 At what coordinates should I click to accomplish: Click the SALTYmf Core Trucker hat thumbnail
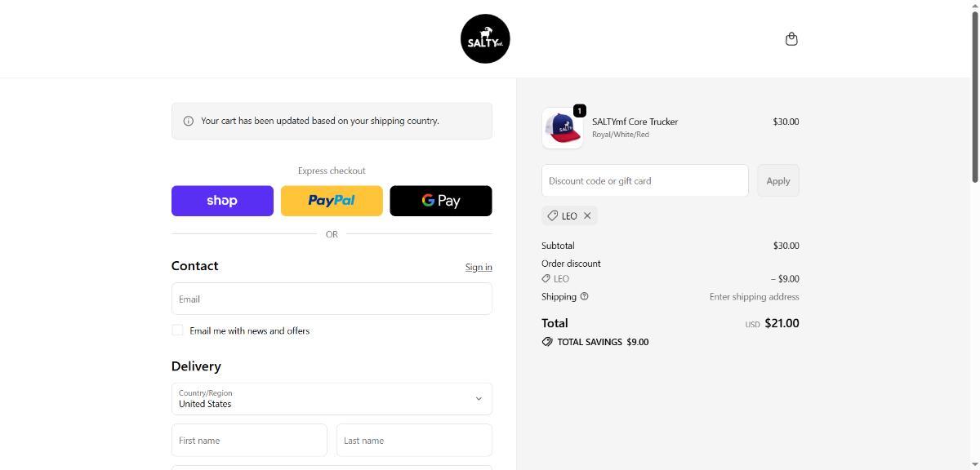coord(563,128)
